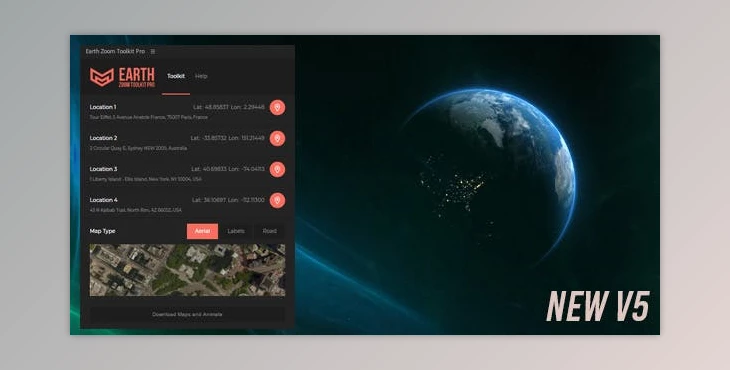Select the Location 3 label
Image resolution: width=730 pixels, height=370 pixels.
pos(103,169)
